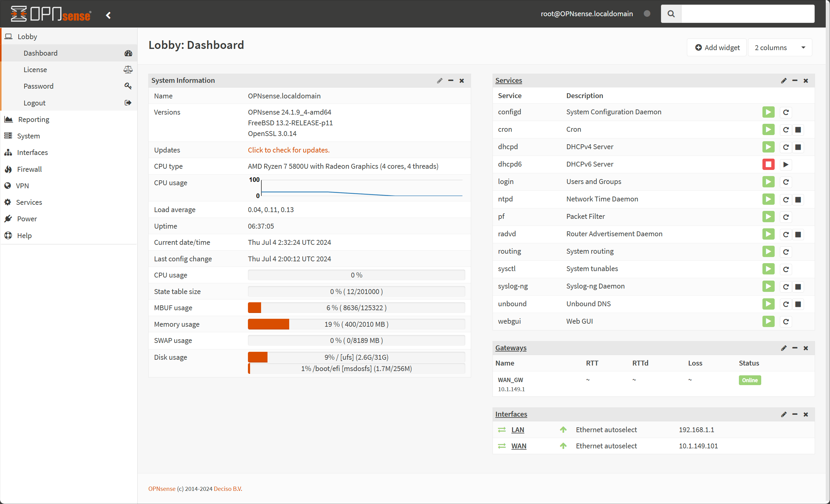Viewport: 830px width, 504px height.
Task: Open the 2 columns dropdown
Action: point(780,47)
